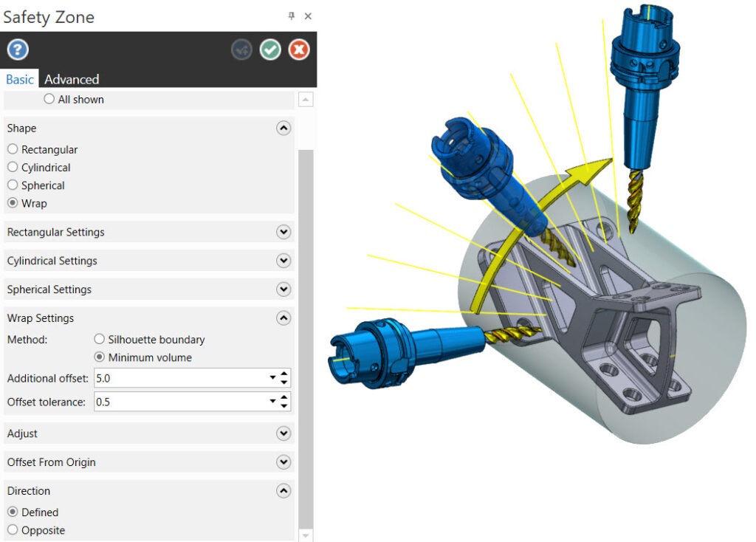This screenshot has width=756, height=542.
Task: Select Silhouette boundary method
Action: click(100, 340)
